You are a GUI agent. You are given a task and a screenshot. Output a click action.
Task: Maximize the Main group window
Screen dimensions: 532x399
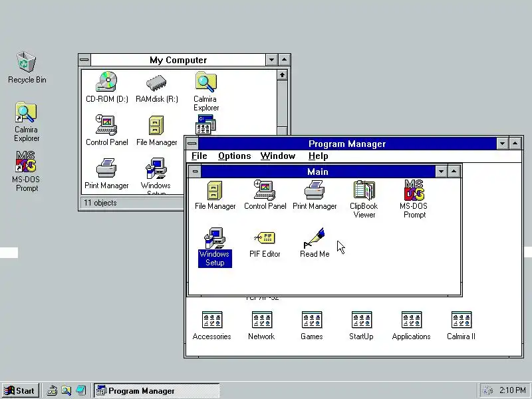click(x=454, y=172)
